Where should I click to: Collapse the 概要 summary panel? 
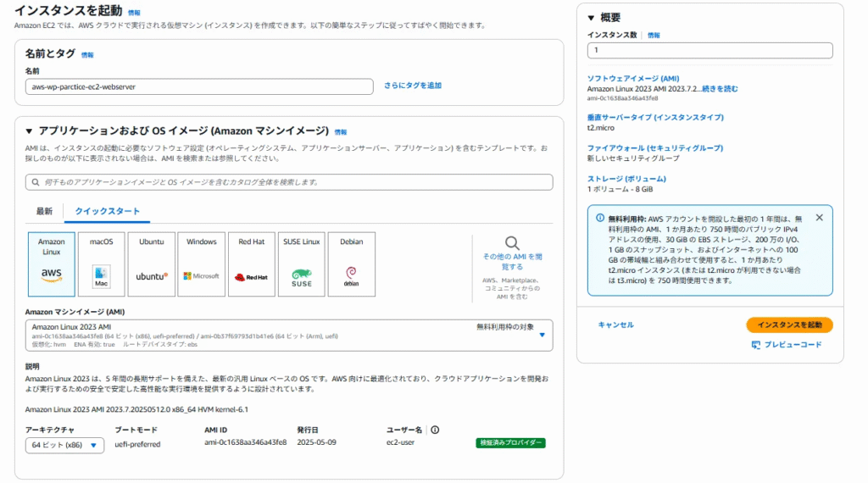coord(591,18)
